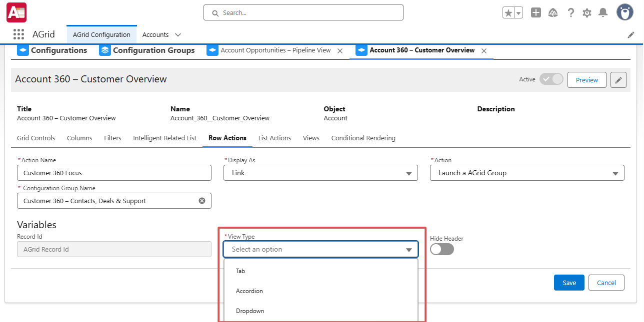Click the global Search box
This screenshot has width=644, height=322.
point(303,12)
